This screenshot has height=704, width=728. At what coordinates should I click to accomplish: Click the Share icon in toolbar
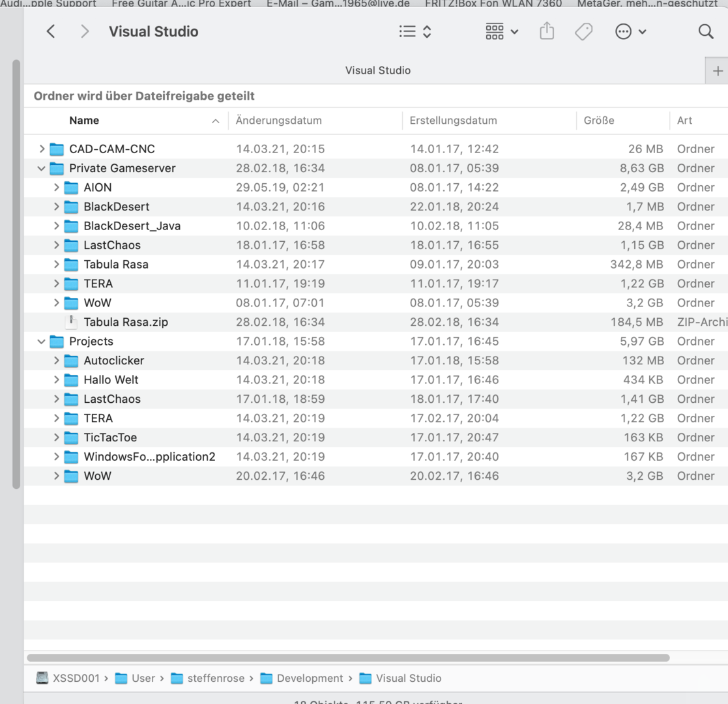548,32
